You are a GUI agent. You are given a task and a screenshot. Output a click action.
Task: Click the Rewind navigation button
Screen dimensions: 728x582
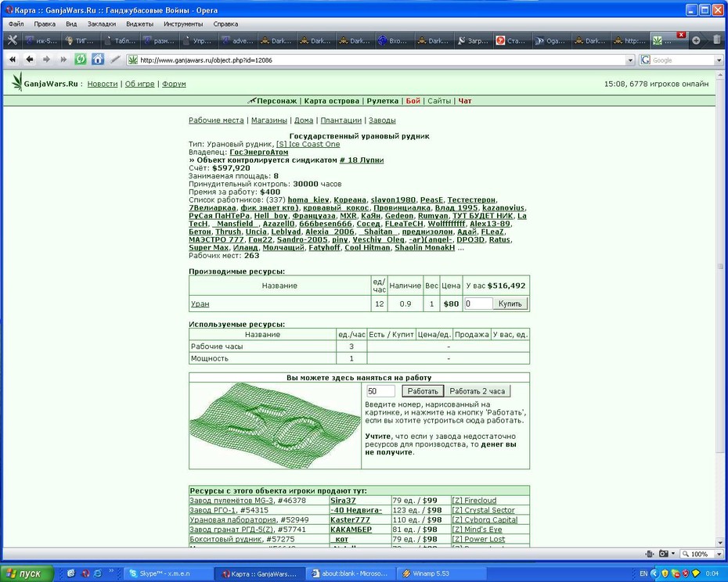click(13, 59)
